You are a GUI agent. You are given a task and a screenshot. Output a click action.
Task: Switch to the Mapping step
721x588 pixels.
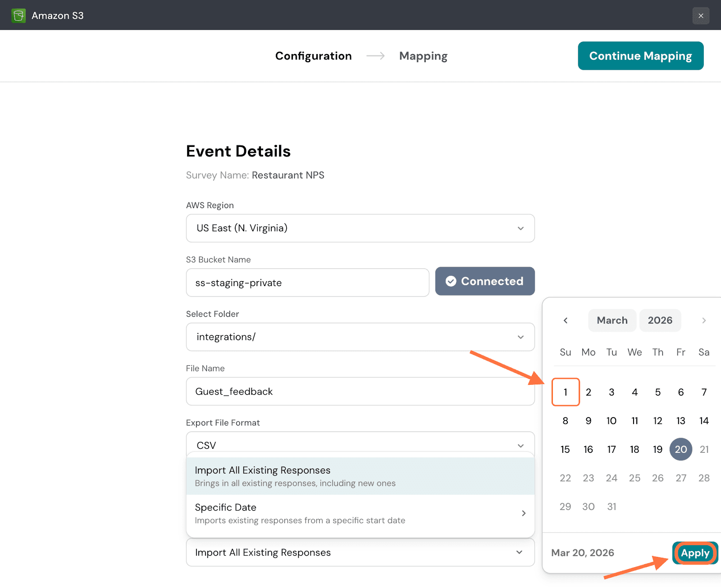[x=423, y=56]
